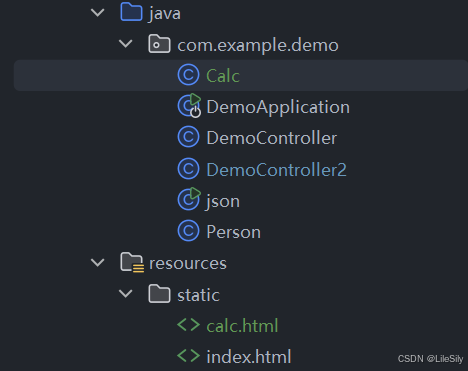
Task: Click the DemoApplication runnable class icon
Action: 189,106
